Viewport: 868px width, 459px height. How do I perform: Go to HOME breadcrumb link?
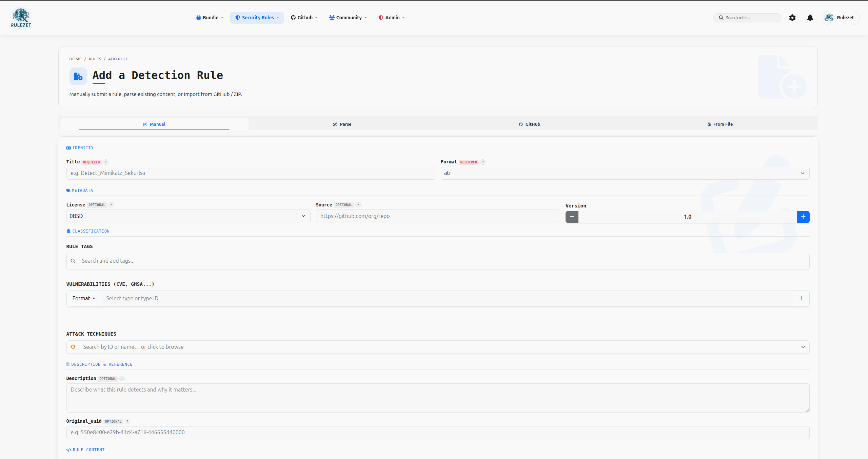click(x=75, y=59)
